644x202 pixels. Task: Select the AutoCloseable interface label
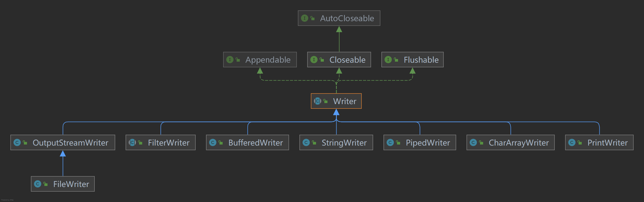(347, 18)
